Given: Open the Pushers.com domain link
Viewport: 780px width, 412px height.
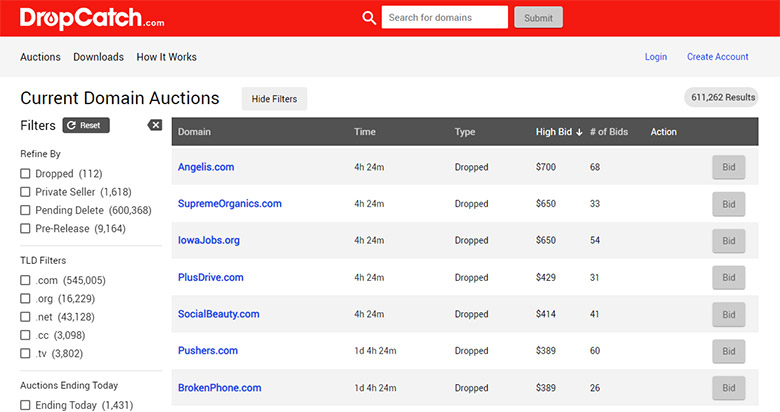Looking at the screenshot, I should 208,350.
